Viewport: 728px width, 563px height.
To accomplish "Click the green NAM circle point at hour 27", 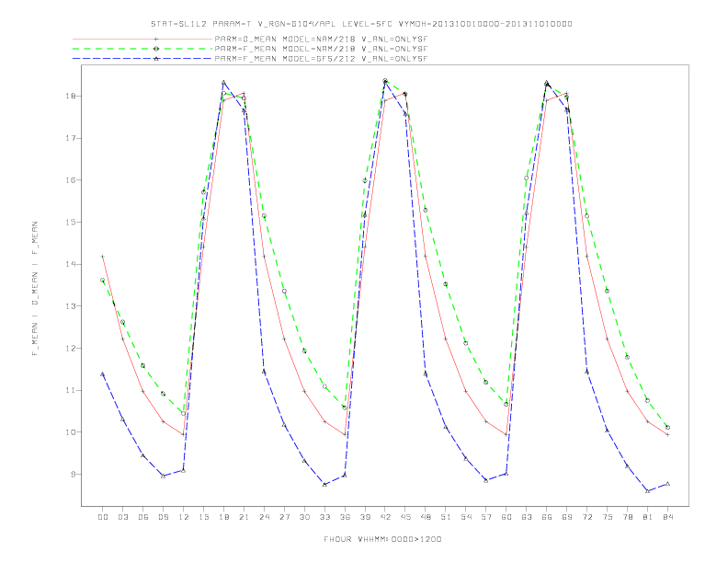I will pyautogui.click(x=284, y=292).
